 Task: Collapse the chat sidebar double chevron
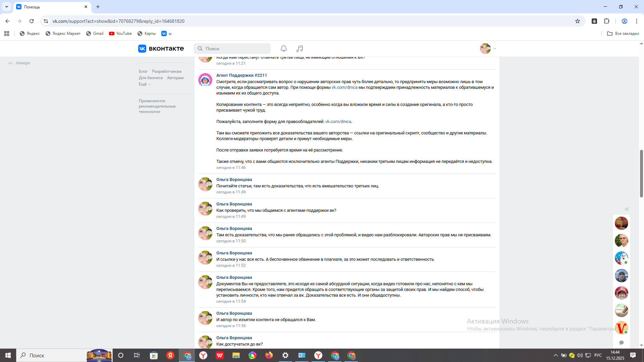point(627,209)
